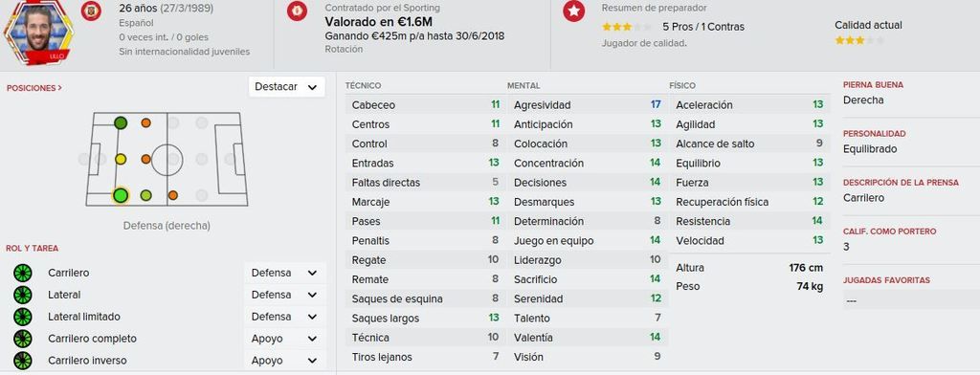The image size is (980, 375).
Task: Click the Agresividad attribute row
Action: (x=588, y=105)
